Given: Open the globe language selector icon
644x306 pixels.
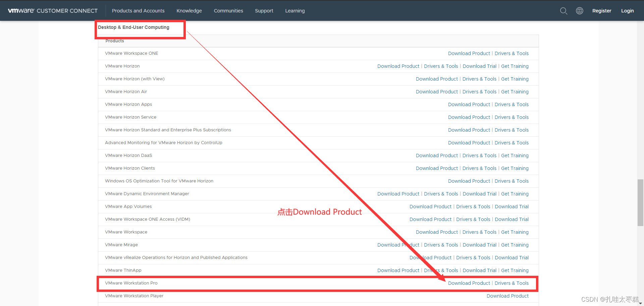Looking at the screenshot, I should coord(580,11).
